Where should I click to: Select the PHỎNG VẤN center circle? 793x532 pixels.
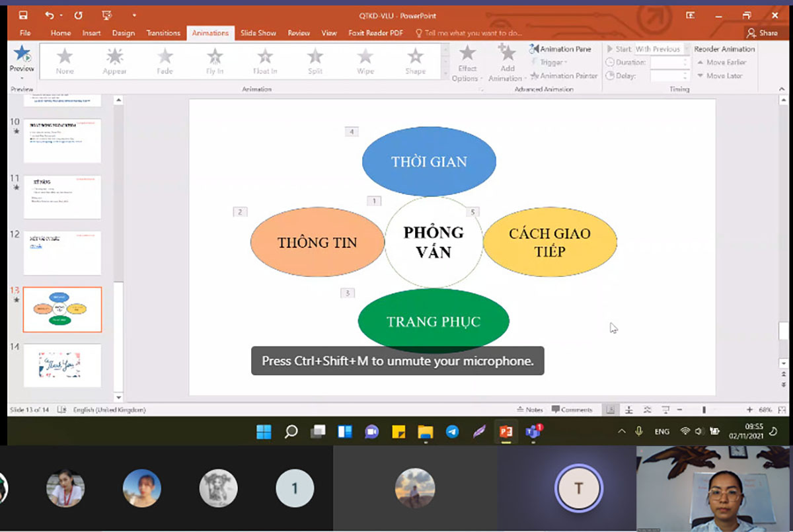(434, 242)
